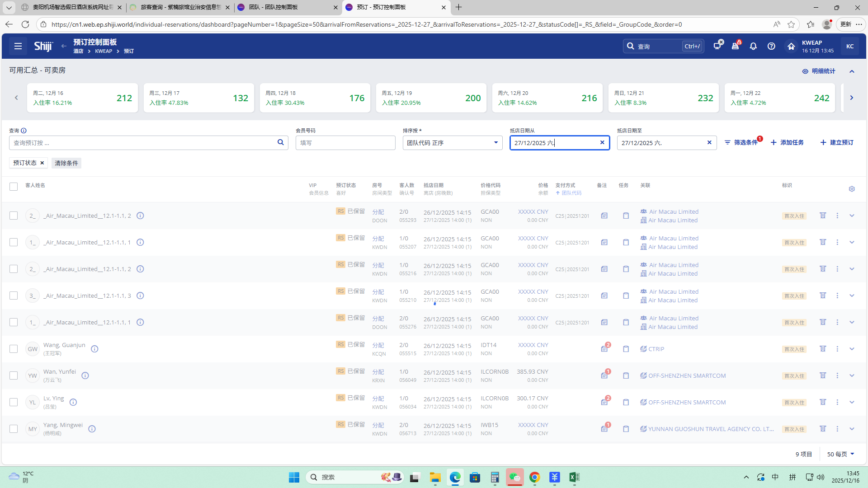Open the hamburger navigation menu
The height and width of the screenshot is (488, 868).
coord(18,46)
